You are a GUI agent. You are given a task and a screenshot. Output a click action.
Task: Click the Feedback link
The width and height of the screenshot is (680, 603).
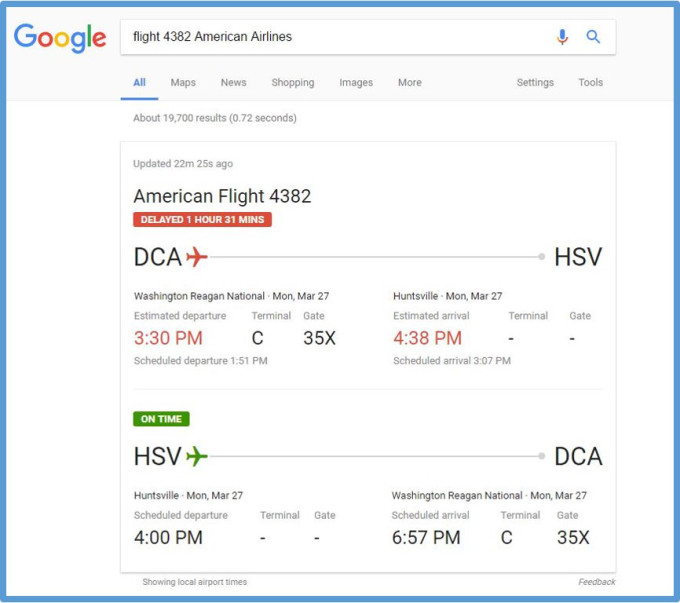coord(596,582)
